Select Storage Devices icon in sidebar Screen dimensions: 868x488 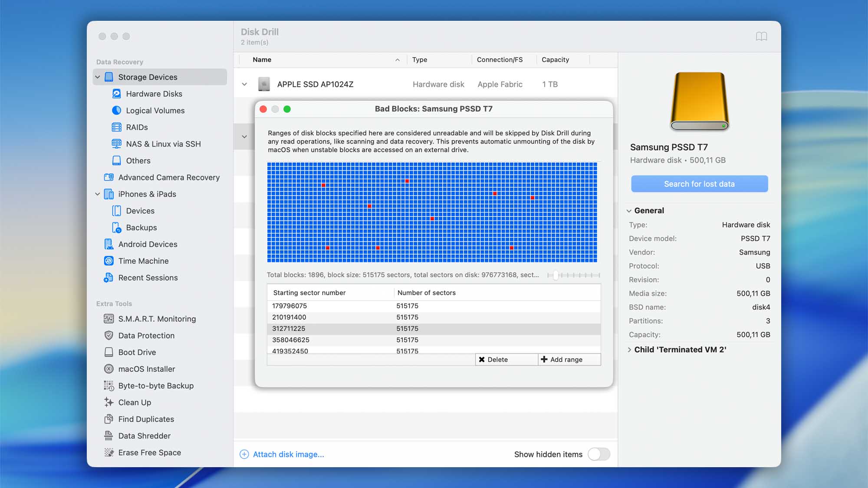point(109,77)
